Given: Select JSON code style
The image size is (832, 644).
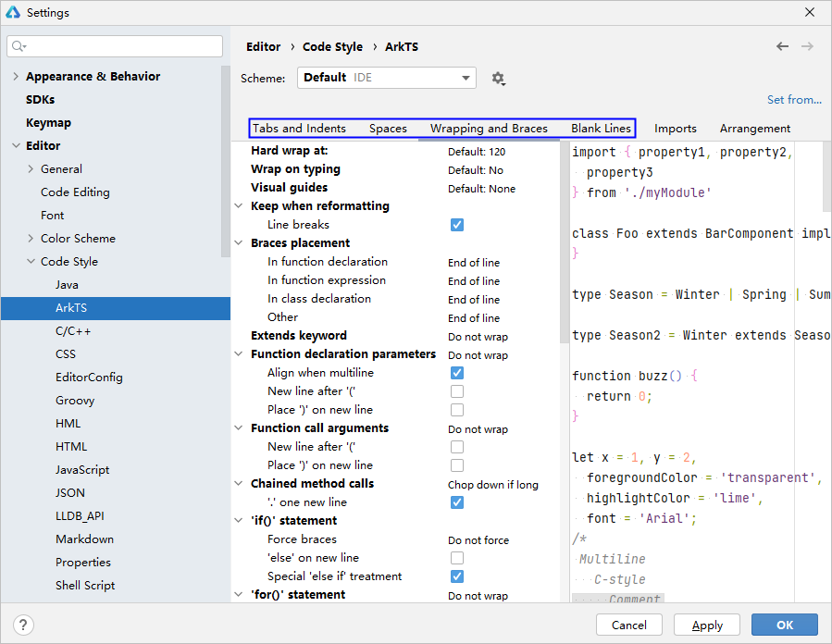Looking at the screenshot, I should tap(70, 493).
